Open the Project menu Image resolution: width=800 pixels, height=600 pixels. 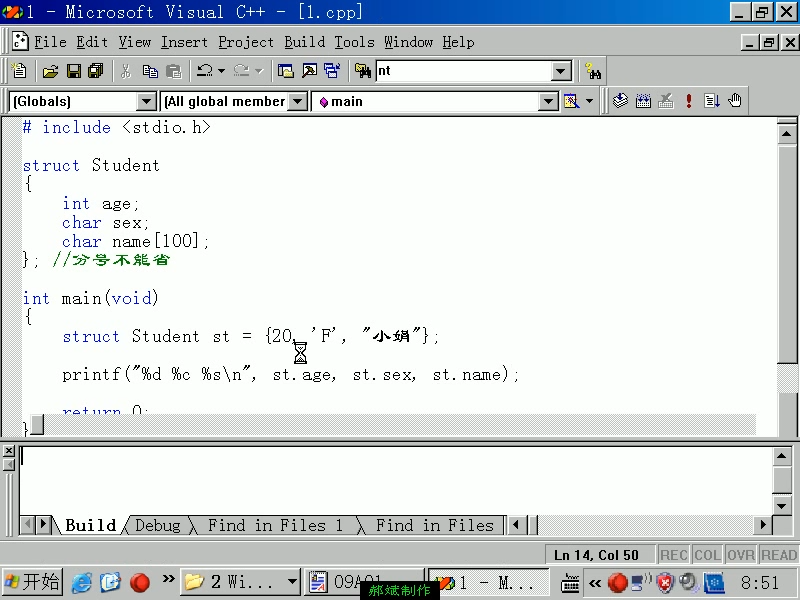point(246,42)
